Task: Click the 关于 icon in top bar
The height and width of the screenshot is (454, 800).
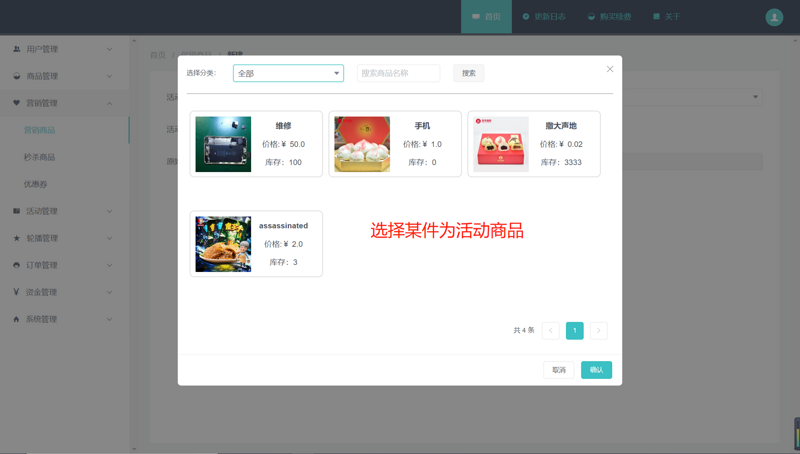Action: pyautogui.click(x=656, y=17)
